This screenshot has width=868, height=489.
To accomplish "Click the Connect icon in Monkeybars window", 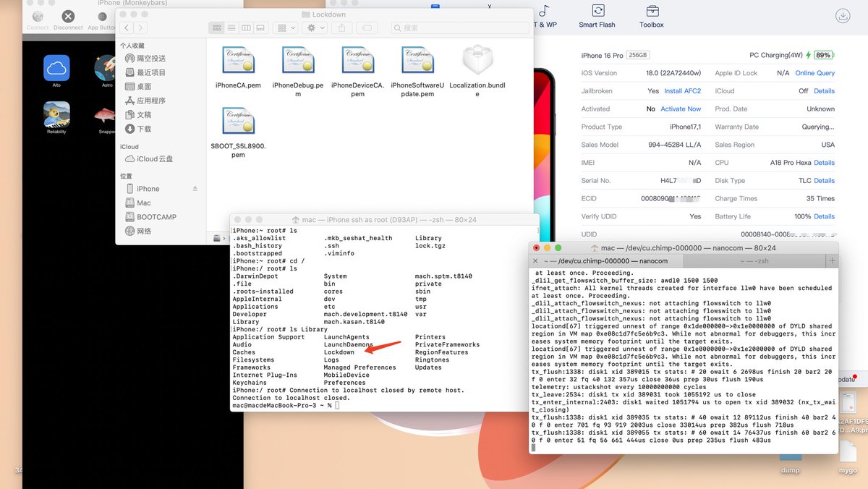I will pyautogui.click(x=38, y=16).
